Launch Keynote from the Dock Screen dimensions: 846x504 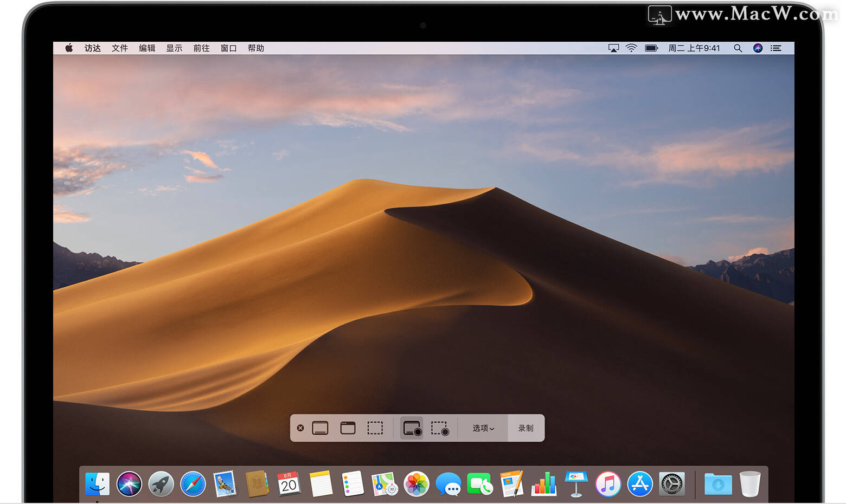click(576, 484)
